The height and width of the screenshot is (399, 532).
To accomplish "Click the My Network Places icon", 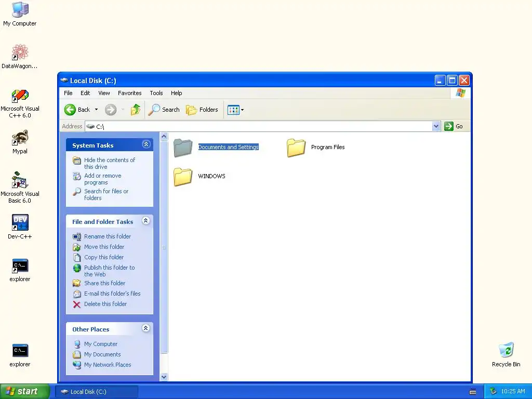I will [x=77, y=365].
